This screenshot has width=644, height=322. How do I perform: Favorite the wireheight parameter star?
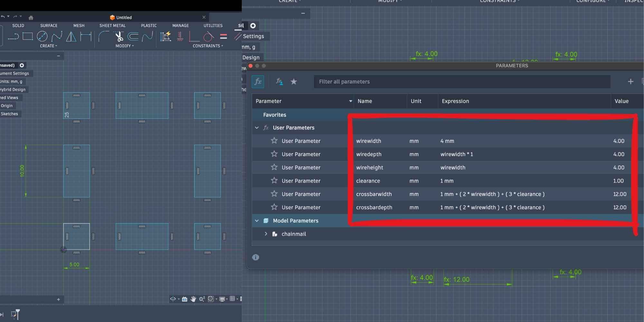tap(274, 167)
